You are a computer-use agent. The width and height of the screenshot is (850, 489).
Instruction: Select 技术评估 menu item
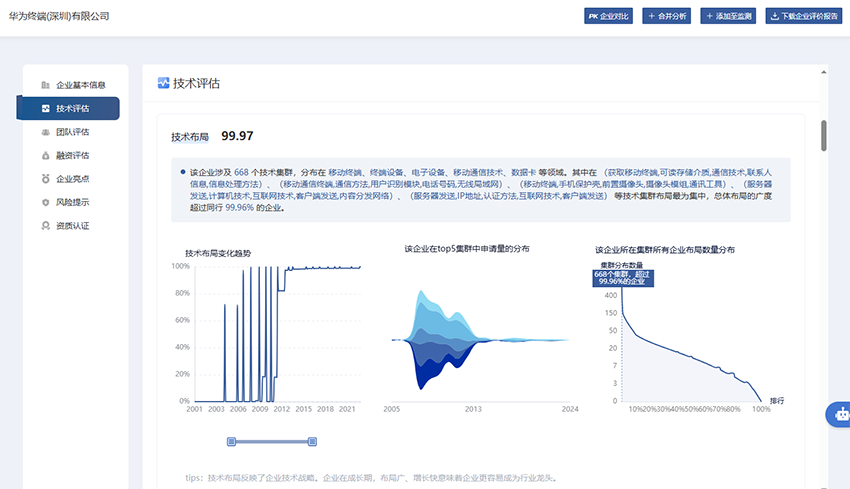pyautogui.click(x=68, y=108)
